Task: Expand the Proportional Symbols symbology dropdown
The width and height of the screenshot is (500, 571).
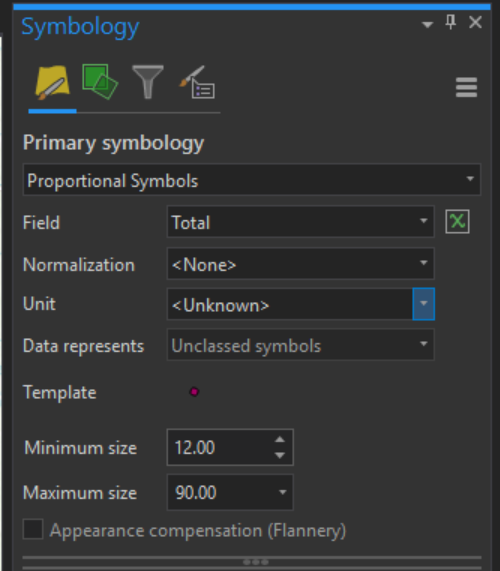Action: click(x=252, y=180)
